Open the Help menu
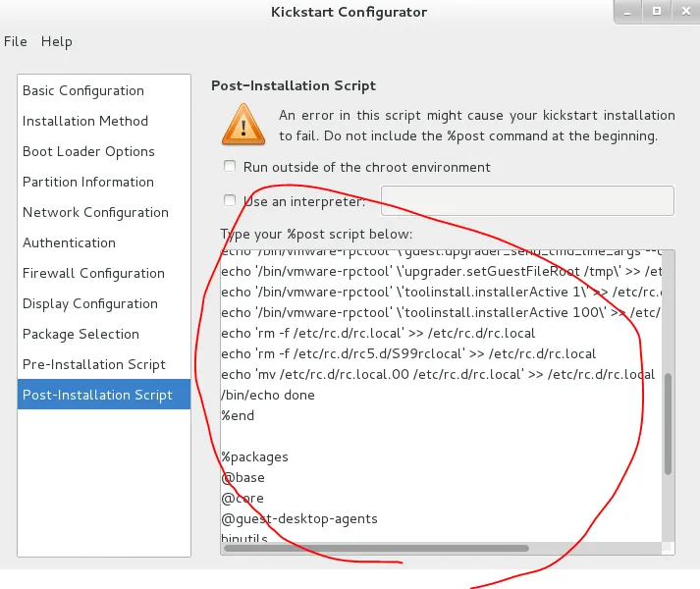Screen dimensions: 700x589 [57, 41]
